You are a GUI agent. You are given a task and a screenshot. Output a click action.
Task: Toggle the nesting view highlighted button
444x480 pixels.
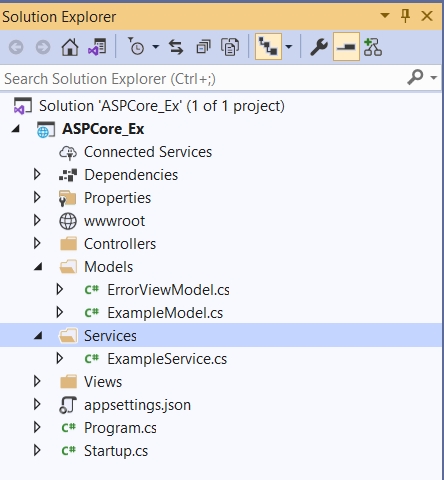[x=268, y=47]
